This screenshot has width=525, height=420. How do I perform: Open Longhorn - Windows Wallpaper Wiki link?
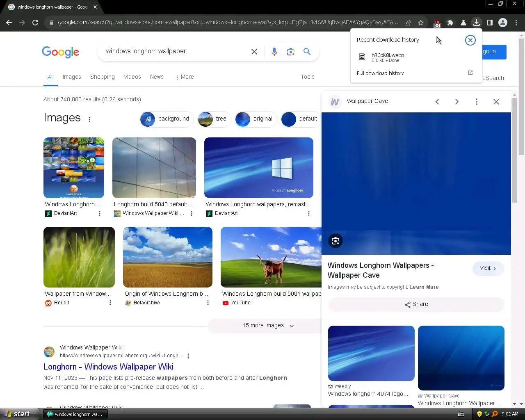pyautogui.click(x=108, y=367)
